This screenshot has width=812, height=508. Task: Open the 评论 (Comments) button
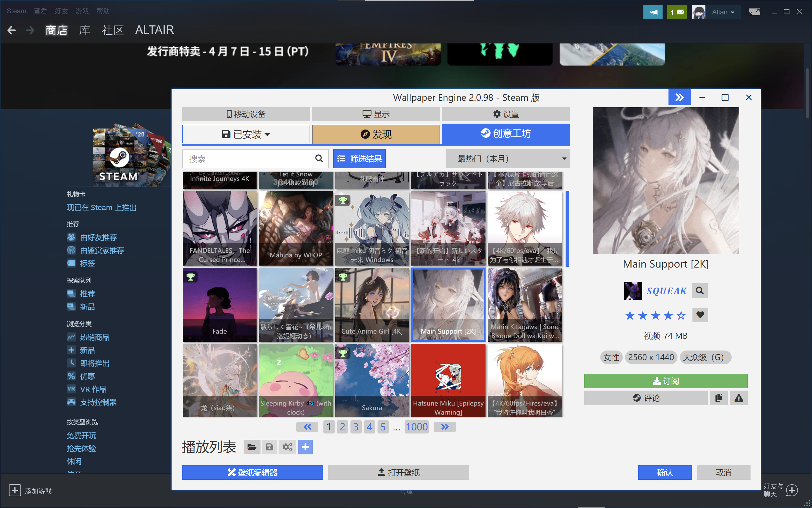(x=646, y=398)
